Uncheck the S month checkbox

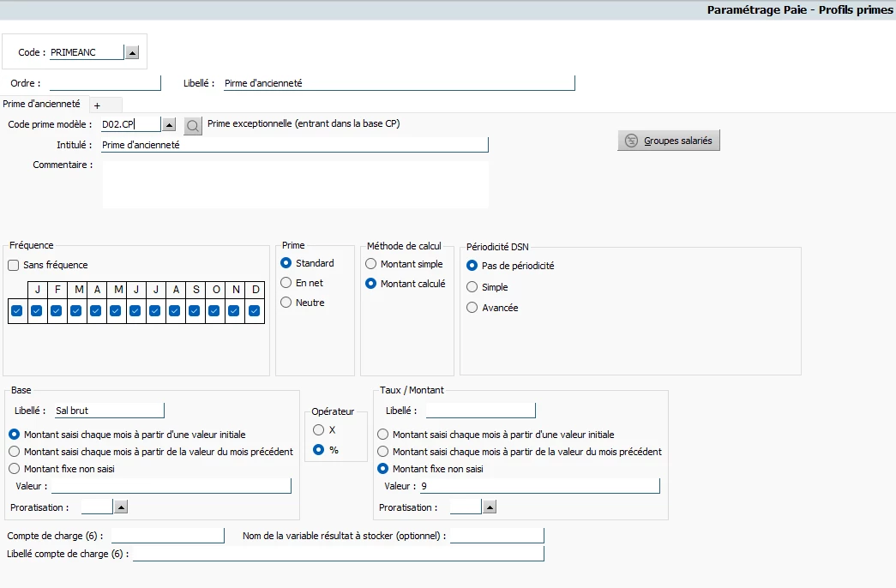(x=195, y=311)
